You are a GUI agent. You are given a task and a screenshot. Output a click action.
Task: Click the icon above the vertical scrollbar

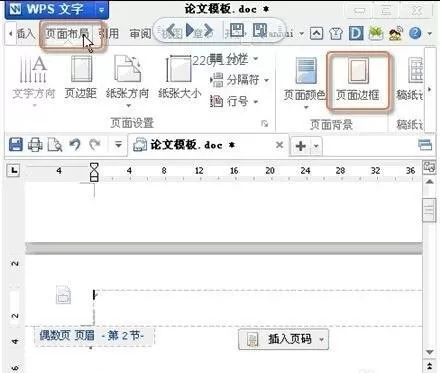[x=429, y=167]
